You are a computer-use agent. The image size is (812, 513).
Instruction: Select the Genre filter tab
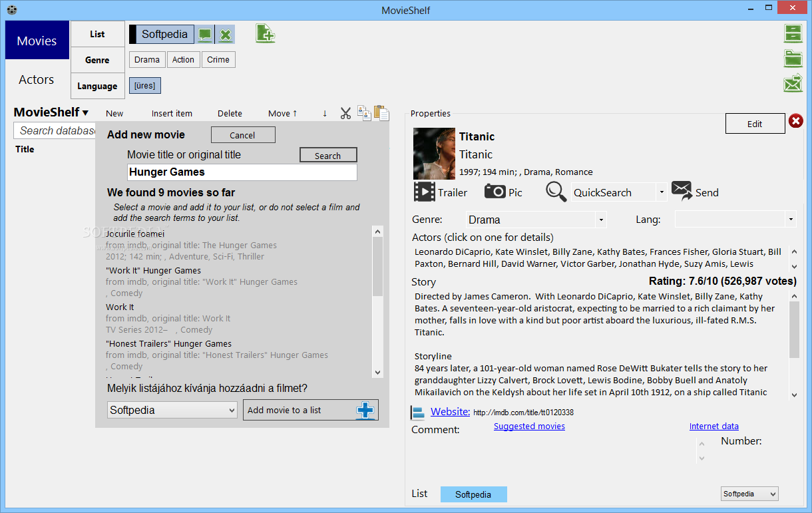[97, 60]
